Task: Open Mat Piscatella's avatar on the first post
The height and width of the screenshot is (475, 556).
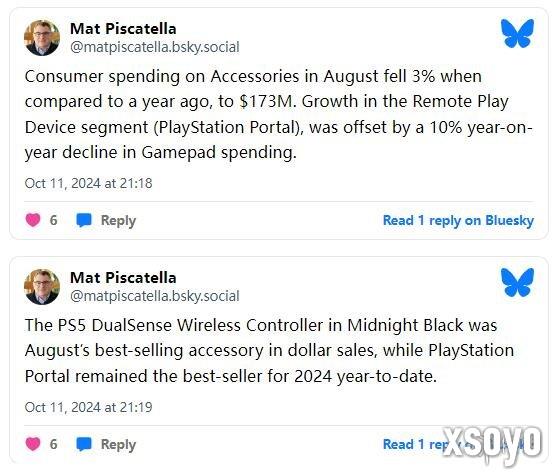Action: pyautogui.click(x=42, y=38)
